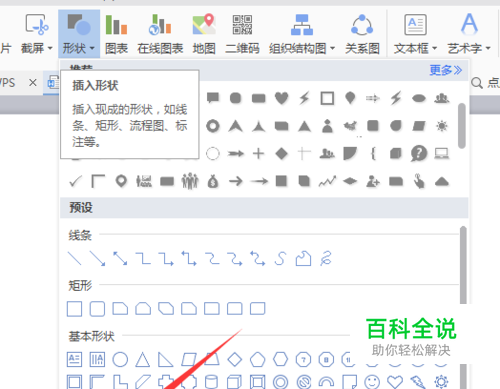Select the laptop shape icon
500x389 pixels.
tap(442, 154)
